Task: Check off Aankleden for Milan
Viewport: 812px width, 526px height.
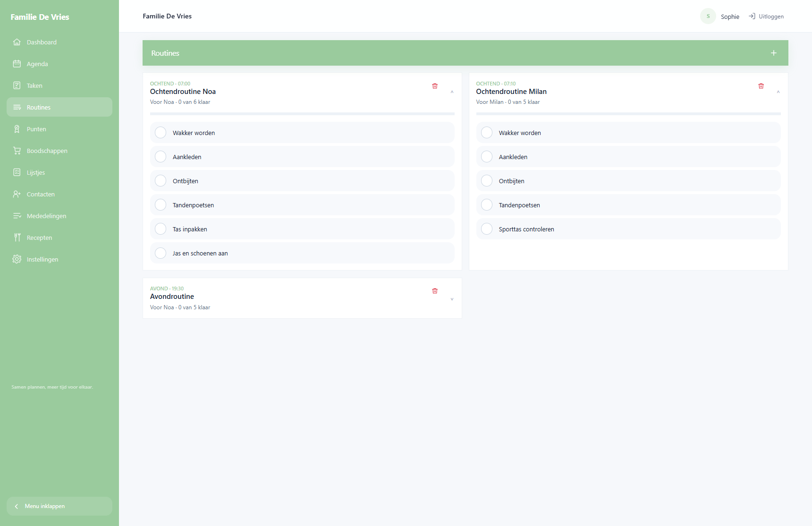Action: [487, 157]
